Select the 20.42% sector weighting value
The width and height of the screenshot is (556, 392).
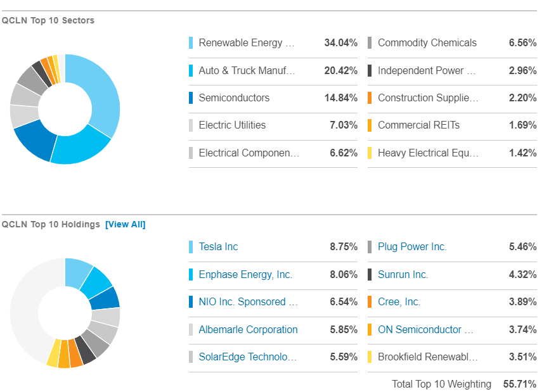[340, 70]
